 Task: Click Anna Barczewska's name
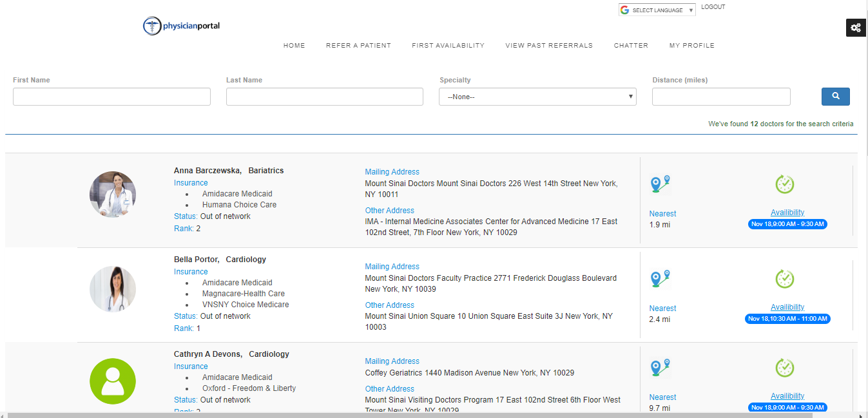tap(207, 171)
